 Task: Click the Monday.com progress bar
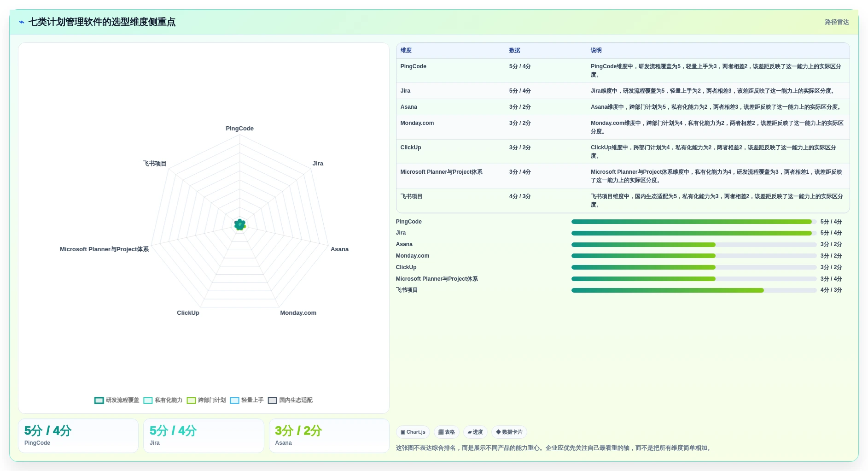coord(694,256)
